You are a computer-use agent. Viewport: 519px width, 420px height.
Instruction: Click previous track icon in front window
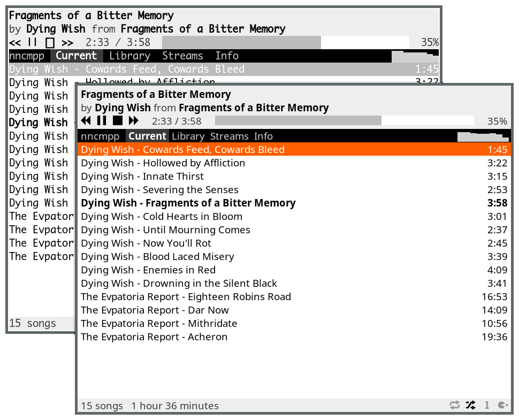(x=86, y=121)
